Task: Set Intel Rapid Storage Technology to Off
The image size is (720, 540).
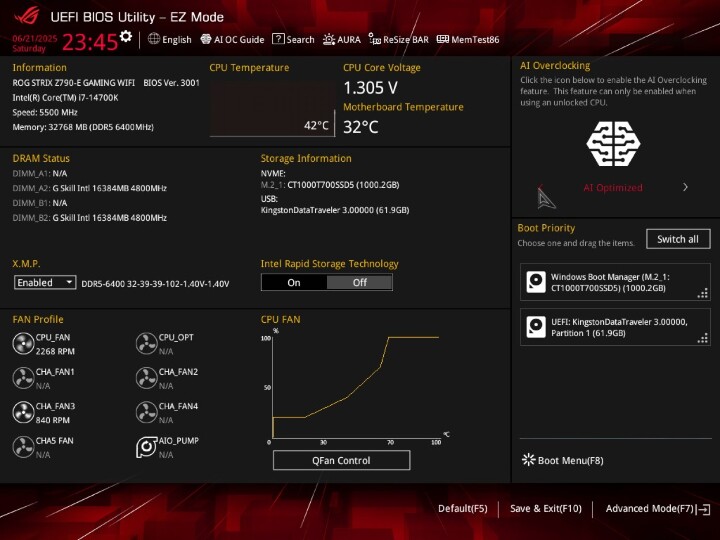Action: [360, 283]
